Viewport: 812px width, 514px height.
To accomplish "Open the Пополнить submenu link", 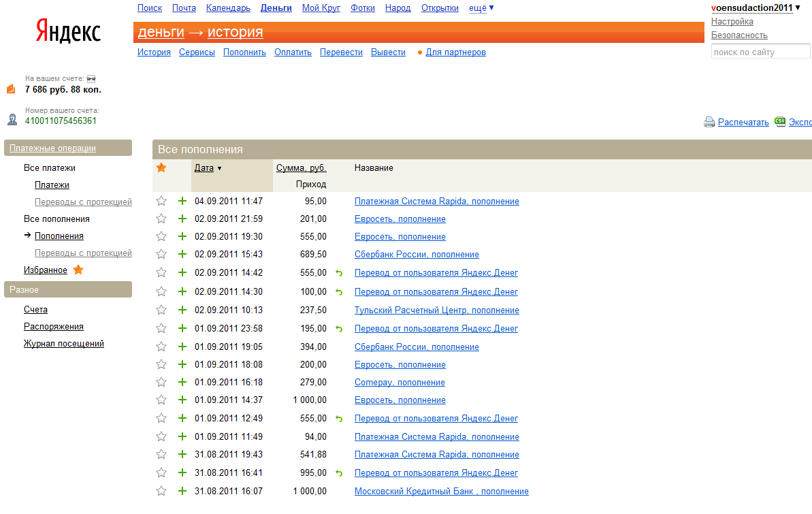I will 244,52.
